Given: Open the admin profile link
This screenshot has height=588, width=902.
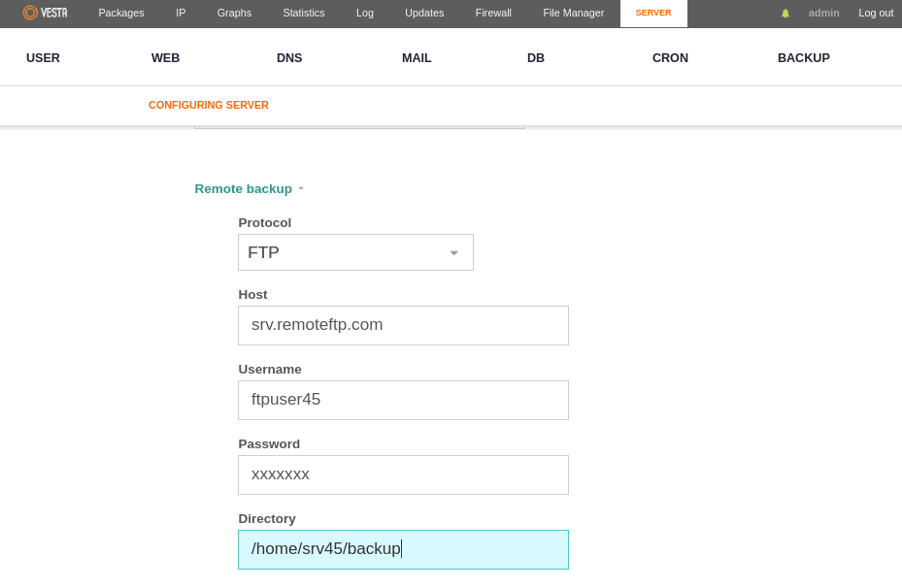Looking at the screenshot, I should point(823,13).
